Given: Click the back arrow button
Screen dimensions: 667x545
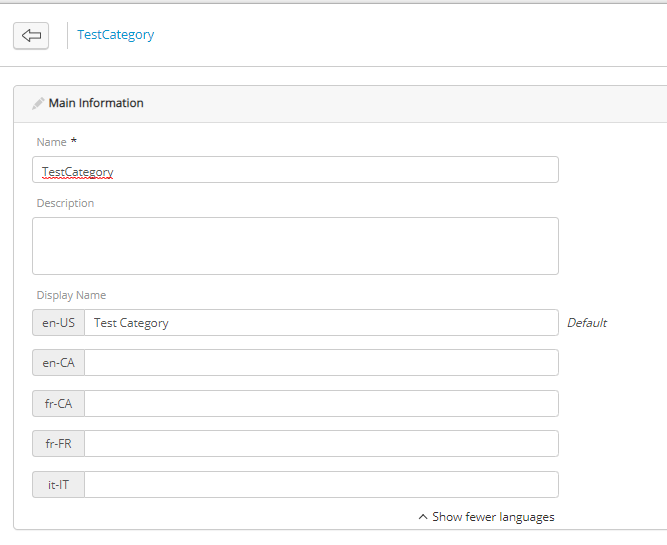Looking at the screenshot, I should click(x=31, y=36).
